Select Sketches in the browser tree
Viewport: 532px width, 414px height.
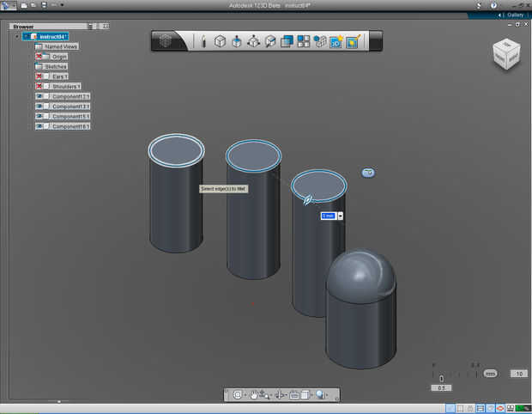(x=55, y=66)
